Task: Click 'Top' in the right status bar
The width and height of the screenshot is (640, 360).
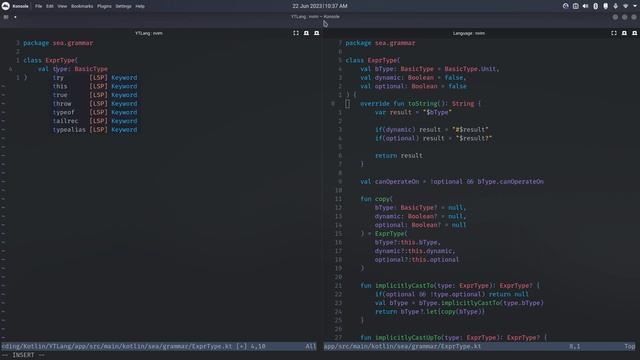Action: point(629,346)
